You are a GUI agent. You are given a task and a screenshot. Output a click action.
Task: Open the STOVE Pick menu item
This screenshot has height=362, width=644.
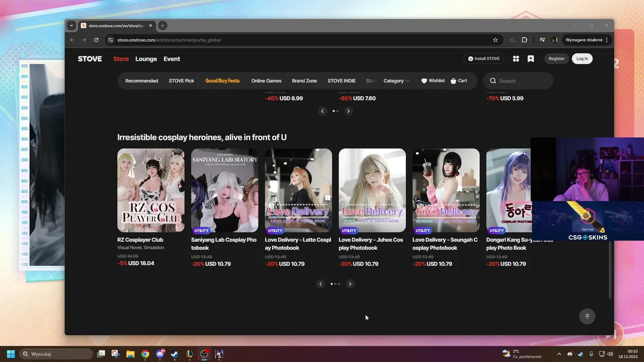pyautogui.click(x=181, y=81)
